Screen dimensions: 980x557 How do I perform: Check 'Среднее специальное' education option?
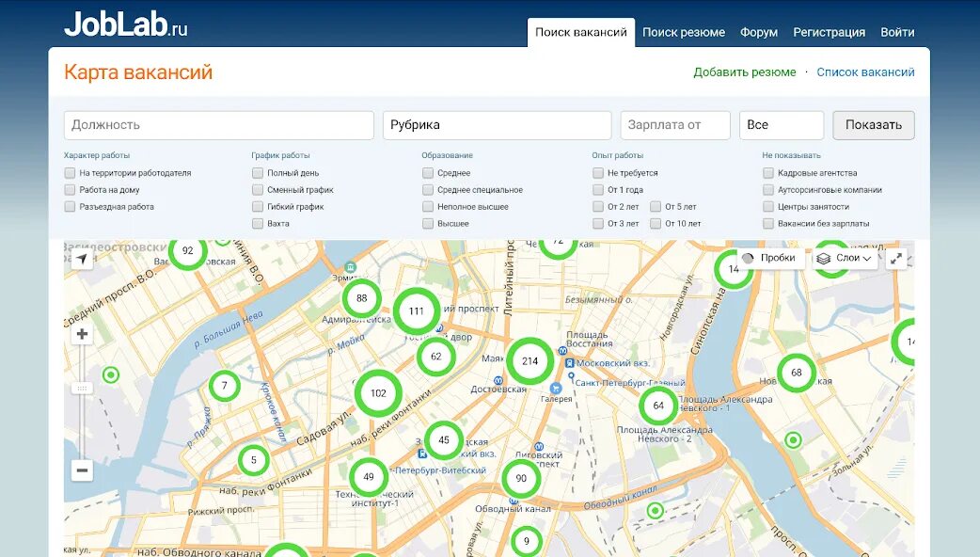(x=428, y=189)
